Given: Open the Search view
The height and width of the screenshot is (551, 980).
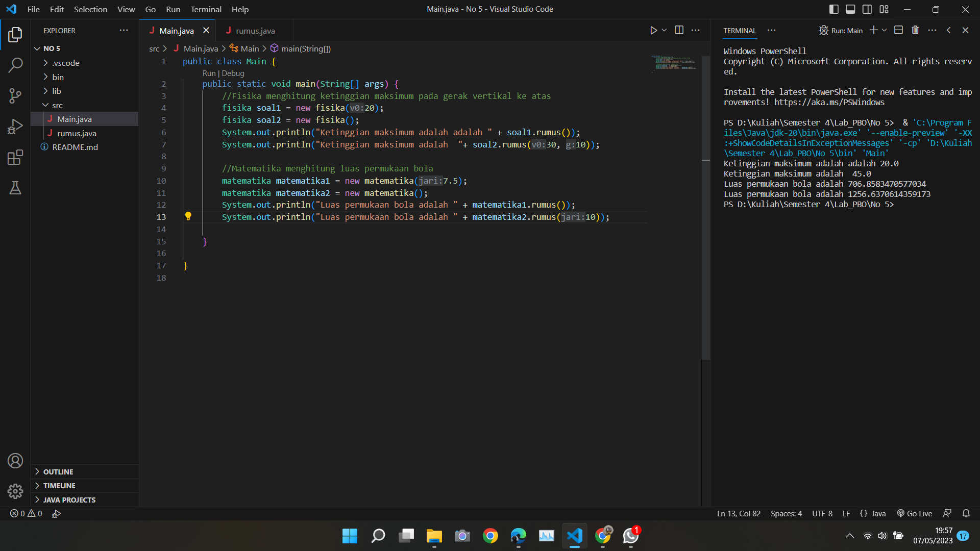Looking at the screenshot, I should pos(15,65).
